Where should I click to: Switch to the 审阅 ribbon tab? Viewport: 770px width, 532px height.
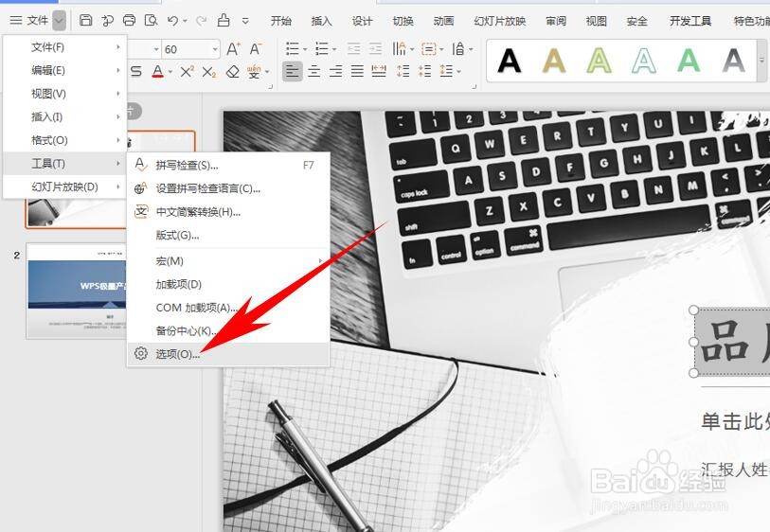click(x=556, y=21)
